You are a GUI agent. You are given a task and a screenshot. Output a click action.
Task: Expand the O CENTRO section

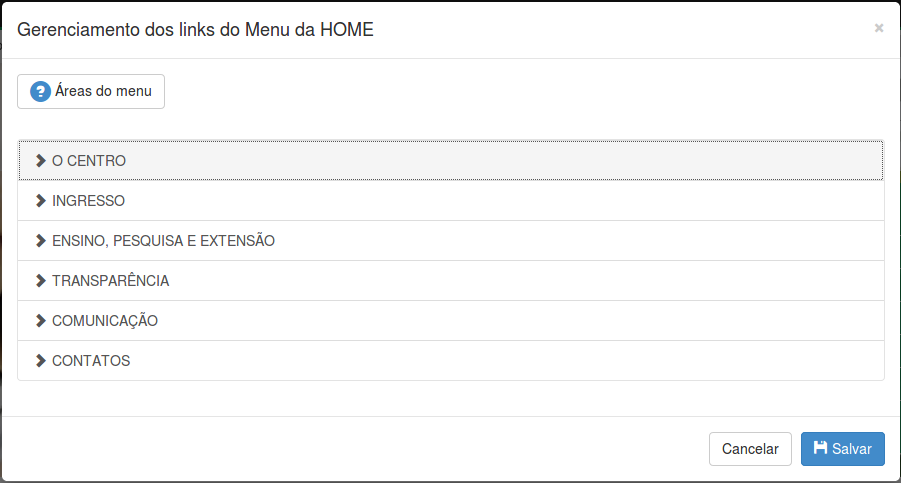pyautogui.click(x=450, y=161)
